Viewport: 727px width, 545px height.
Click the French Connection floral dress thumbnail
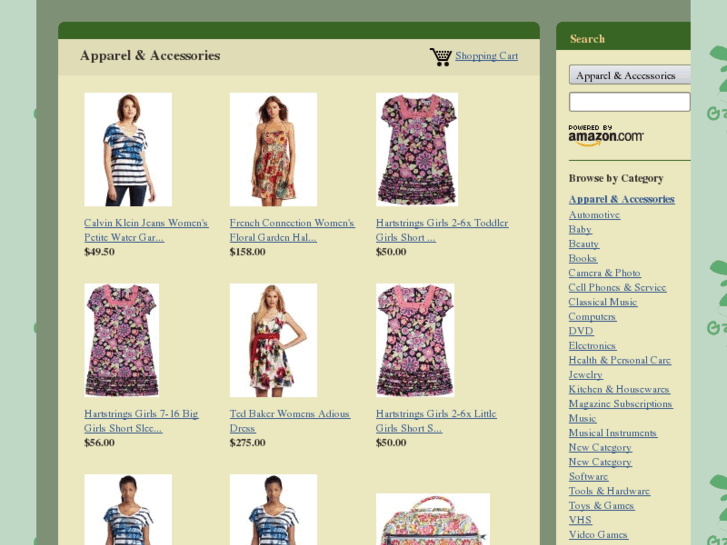click(273, 149)
